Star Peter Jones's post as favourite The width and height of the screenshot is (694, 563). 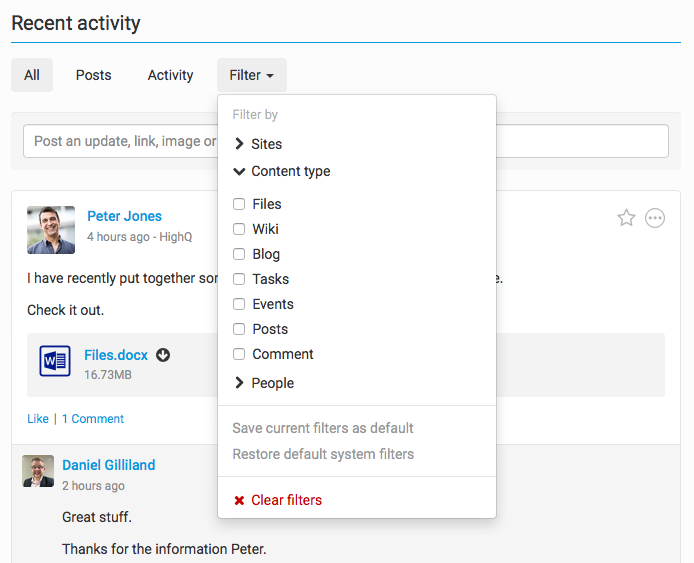[x=626, y=218]
